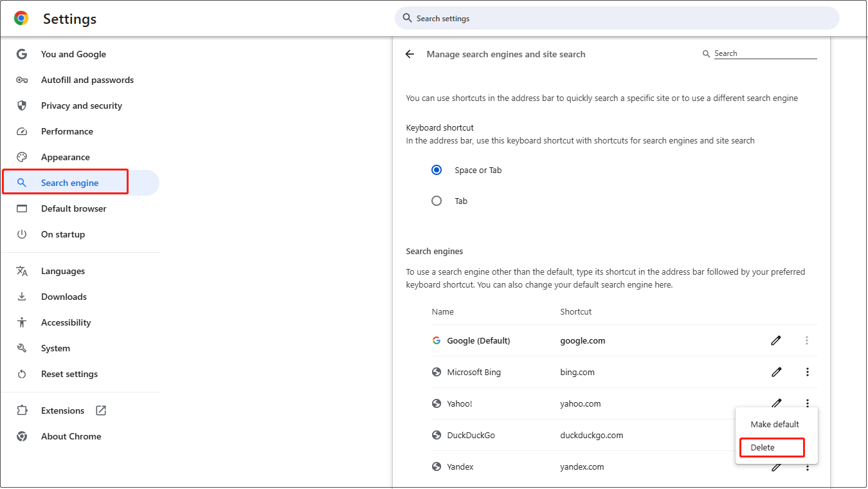This screenshot has width=868, height=489.
Task: Open You and Google settings
Action: point(73,54)
